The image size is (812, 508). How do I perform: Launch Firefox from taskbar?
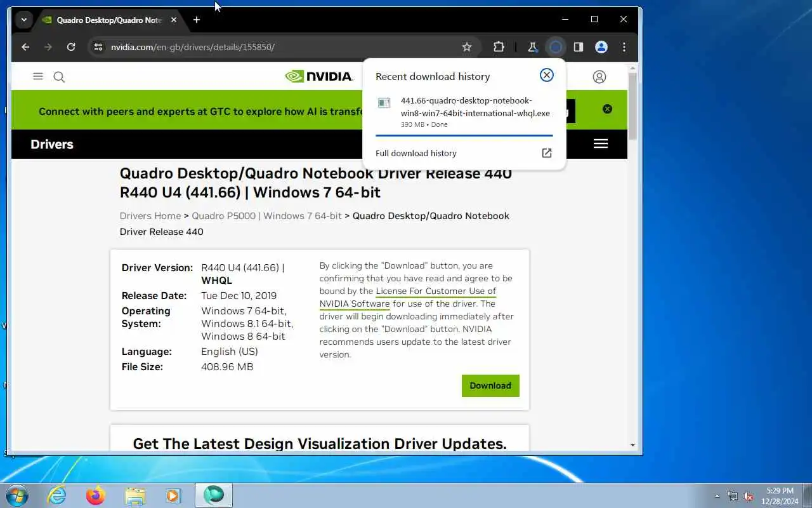(x=96, y=495)
